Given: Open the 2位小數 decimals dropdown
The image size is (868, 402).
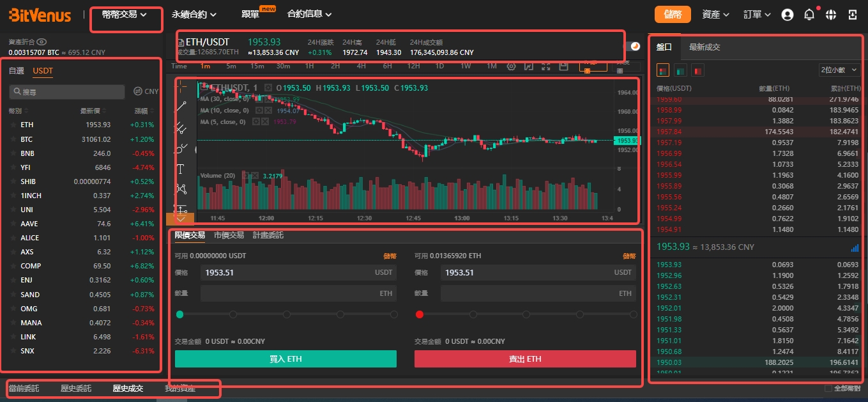Looking at the screenshot, I should [x=839, y=70].
